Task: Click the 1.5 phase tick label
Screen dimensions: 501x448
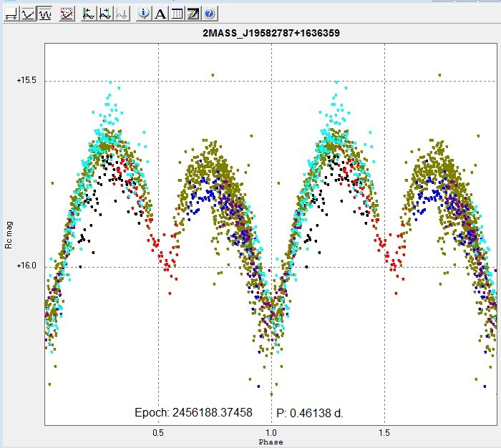Action: (384, 433)
